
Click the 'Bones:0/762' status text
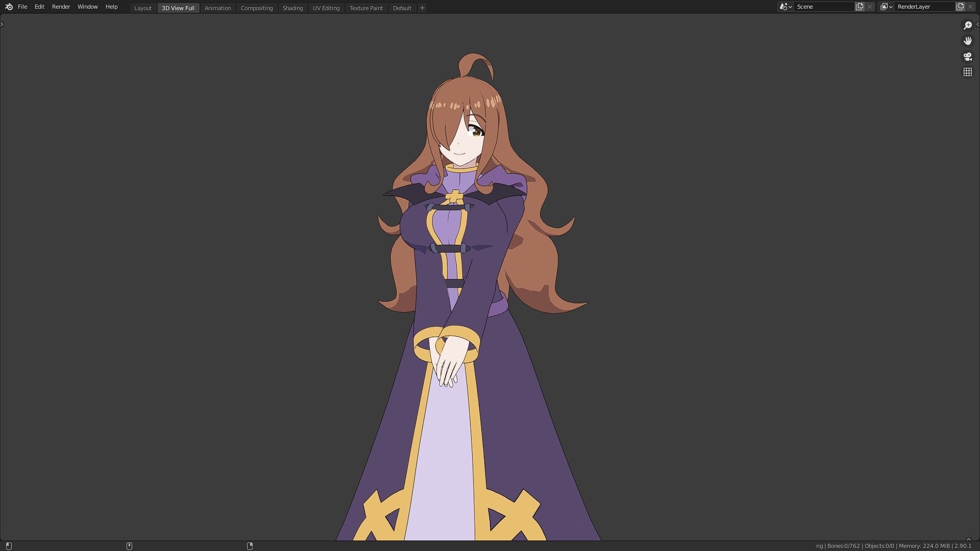843,546
